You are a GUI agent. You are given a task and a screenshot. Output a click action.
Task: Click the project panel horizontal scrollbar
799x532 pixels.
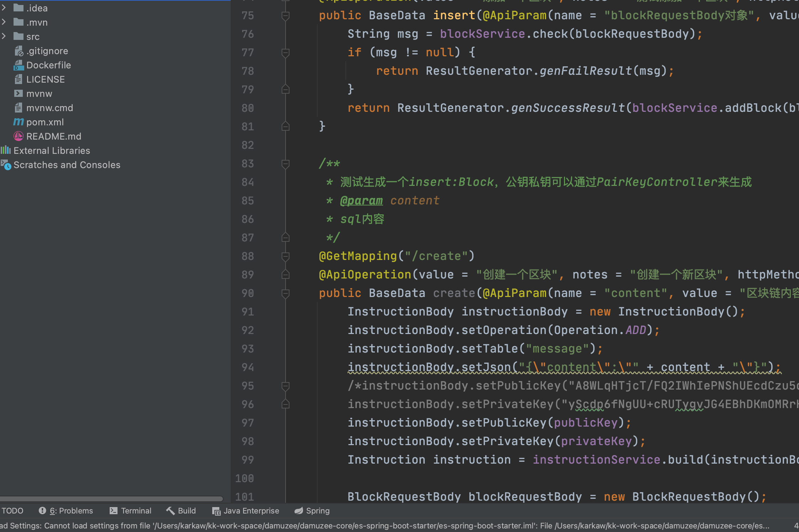tap(111, 499)
